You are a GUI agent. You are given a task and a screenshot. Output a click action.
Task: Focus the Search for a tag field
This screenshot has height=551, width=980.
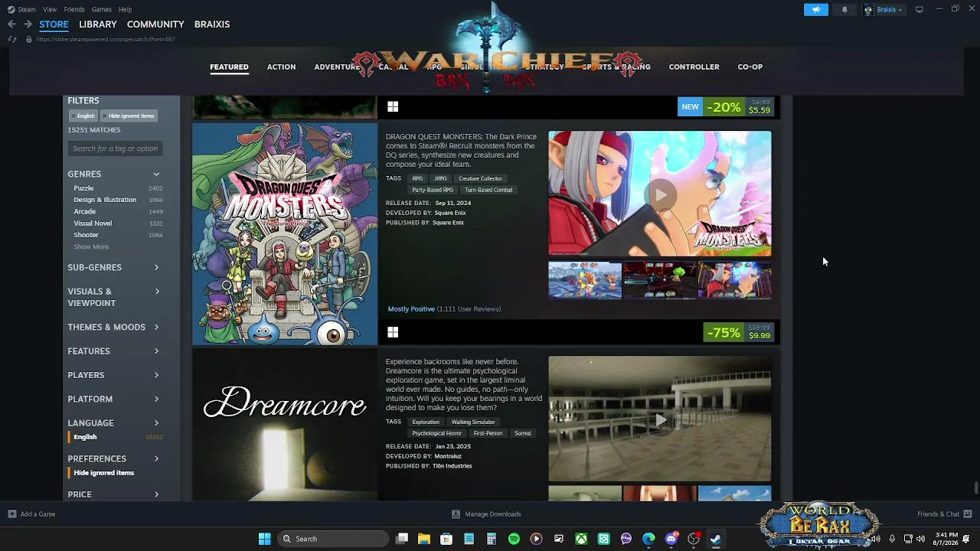[116, 148]
